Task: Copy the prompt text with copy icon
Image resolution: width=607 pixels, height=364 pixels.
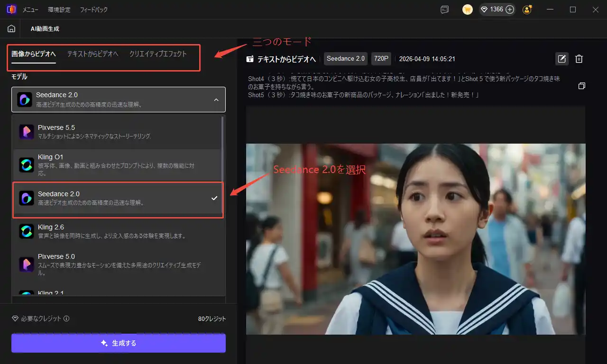Action: (x=582, y=86)
